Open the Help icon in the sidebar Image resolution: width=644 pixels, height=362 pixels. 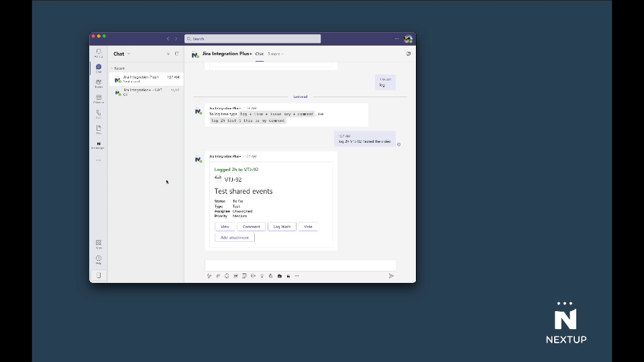pyautogui.click(x=99, y=260)
